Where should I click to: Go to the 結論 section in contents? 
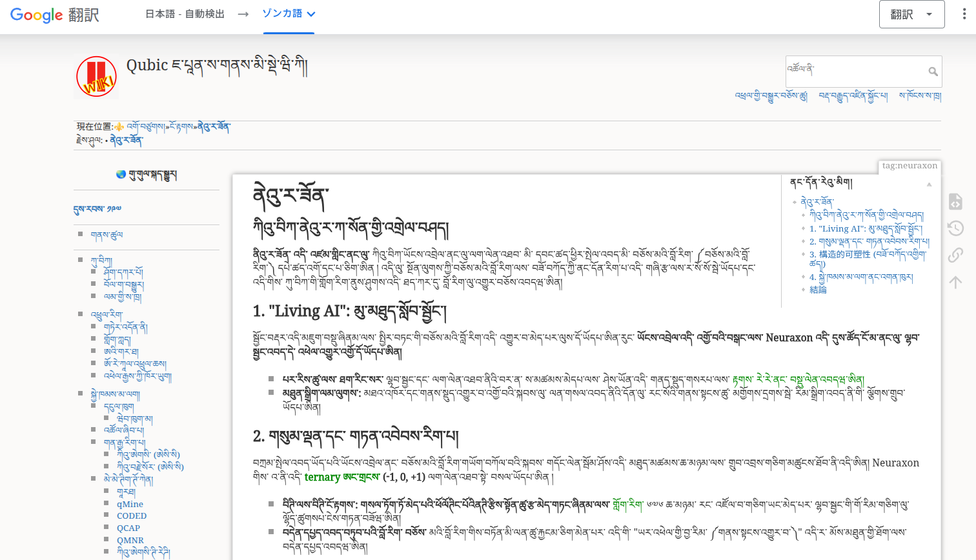pyautogui.click(x=818, y=290)
